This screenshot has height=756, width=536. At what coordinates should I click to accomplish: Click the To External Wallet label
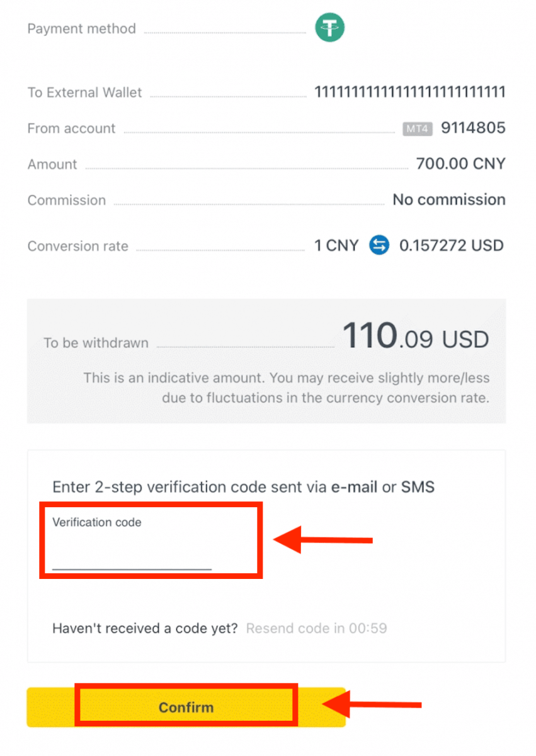[x=84, y=93]
